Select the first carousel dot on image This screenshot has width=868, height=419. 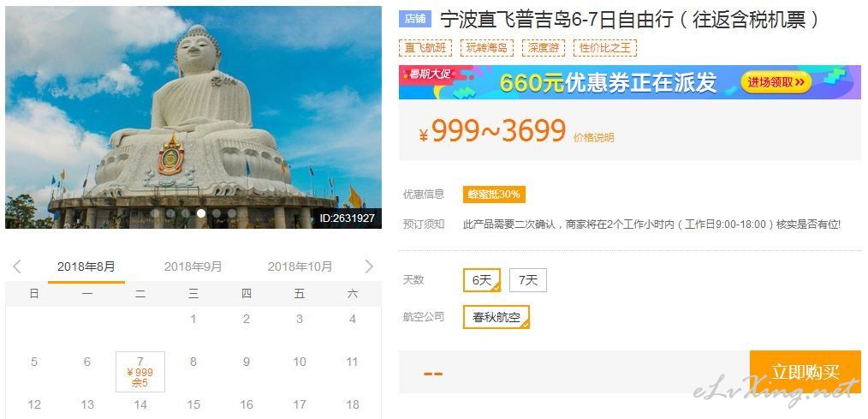155,213
